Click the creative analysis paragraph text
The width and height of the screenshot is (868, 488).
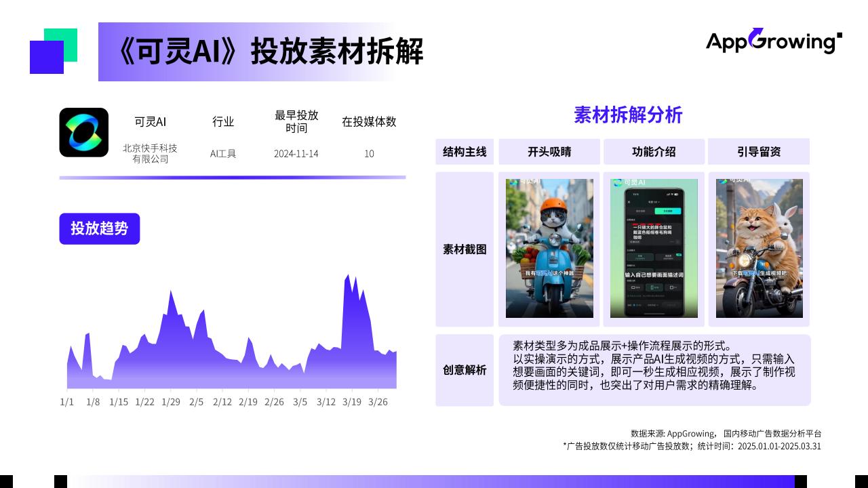654,365
